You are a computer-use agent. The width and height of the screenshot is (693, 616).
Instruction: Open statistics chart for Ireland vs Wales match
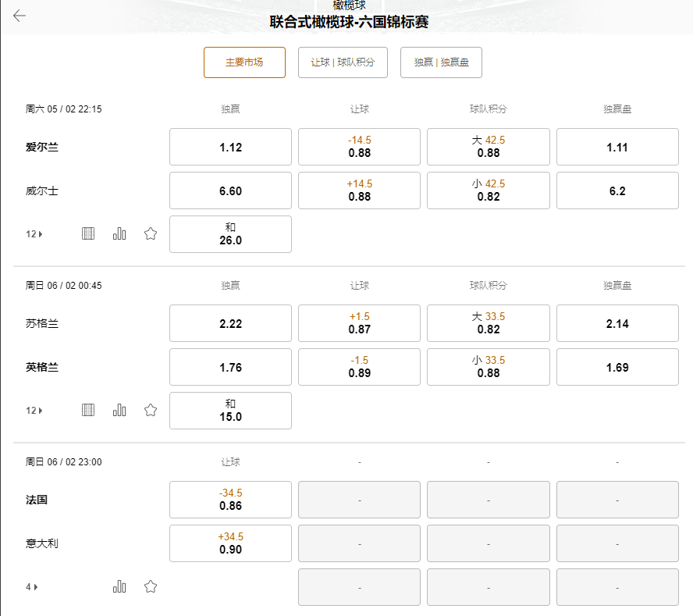tap(119, 233)
